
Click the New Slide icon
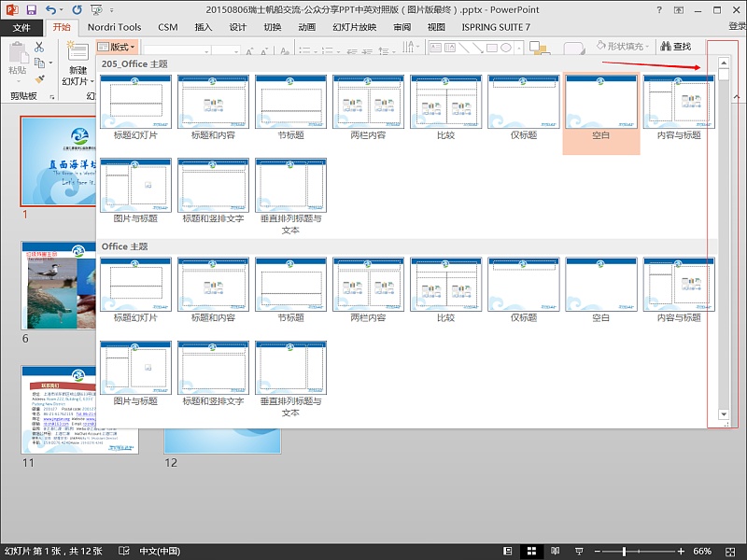click(x=78, y=52)
